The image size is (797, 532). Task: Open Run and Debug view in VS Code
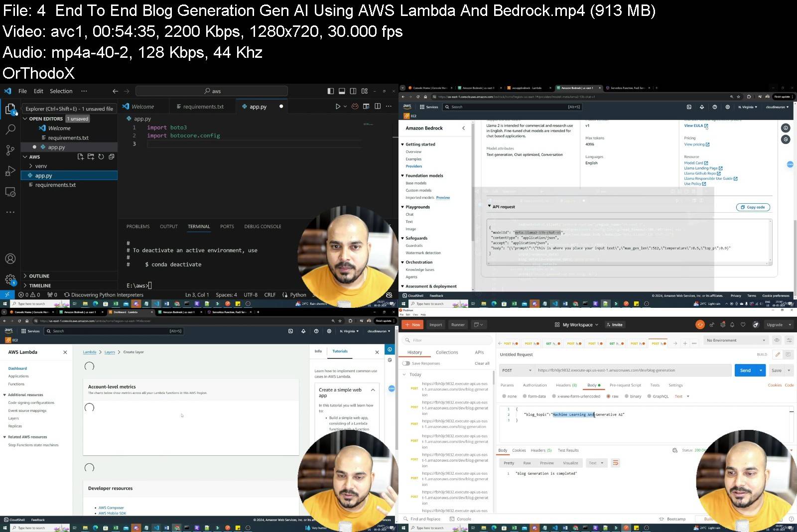point(10,171)
